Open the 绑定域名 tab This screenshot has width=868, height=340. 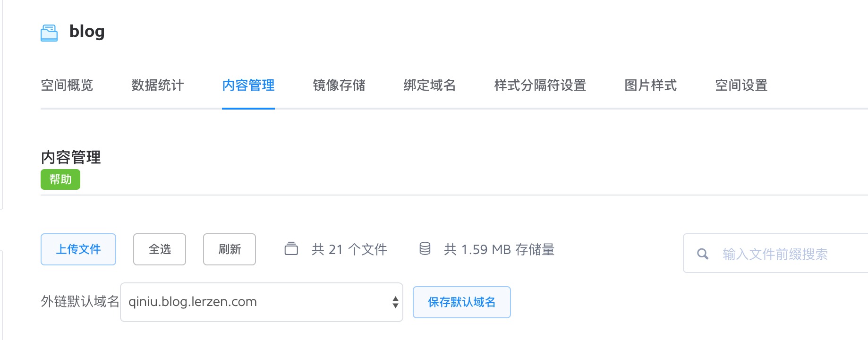click(x=430, y=85)
